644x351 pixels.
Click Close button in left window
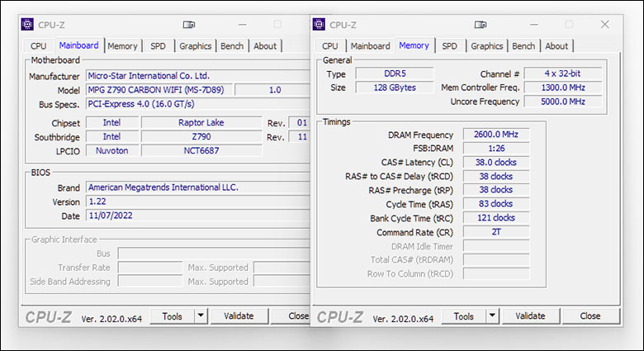[291, 316]
